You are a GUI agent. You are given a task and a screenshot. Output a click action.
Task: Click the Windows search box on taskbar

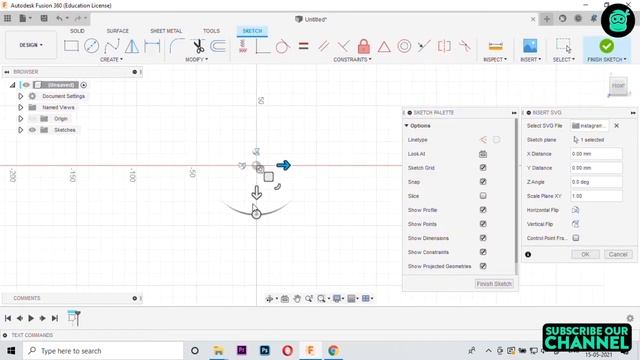[x=103, y=351]
